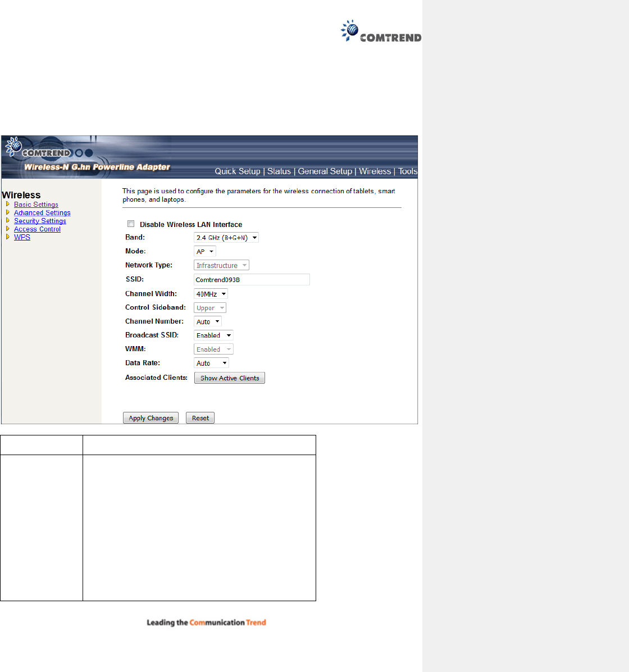Click the arrow bullet beside Basic Settings
The height and width of the screenshot is (672, 629).
tap(8, 204)
